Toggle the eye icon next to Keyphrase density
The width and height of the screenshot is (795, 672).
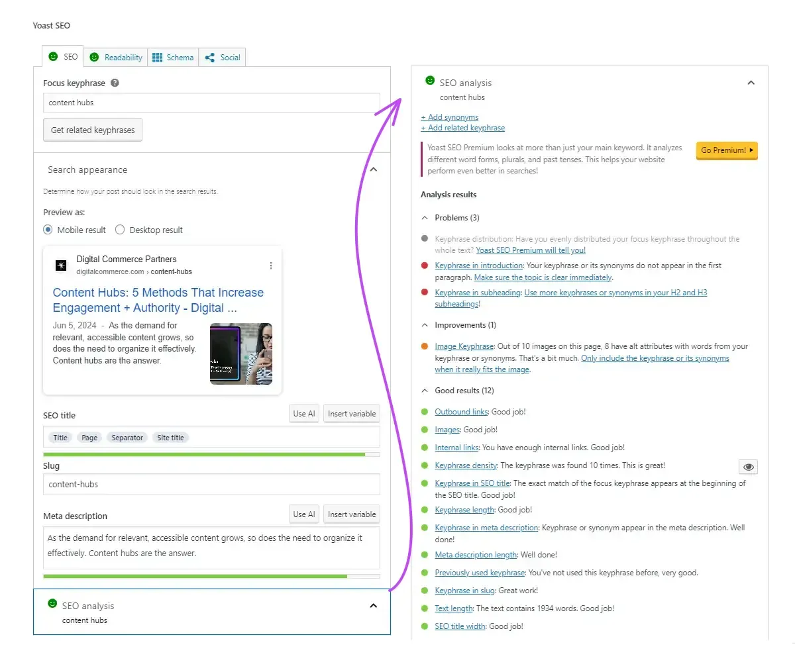748,467
